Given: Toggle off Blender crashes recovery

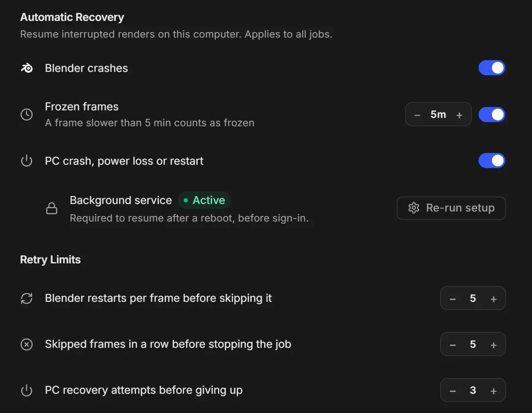Looking at the screenshot, I should click(x=492, y=68).
